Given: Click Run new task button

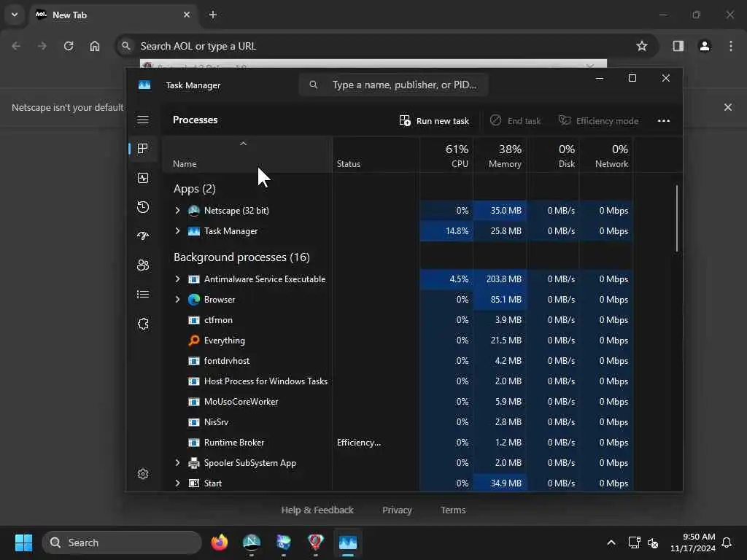Looking at the screenshot, I should point(435,121).
